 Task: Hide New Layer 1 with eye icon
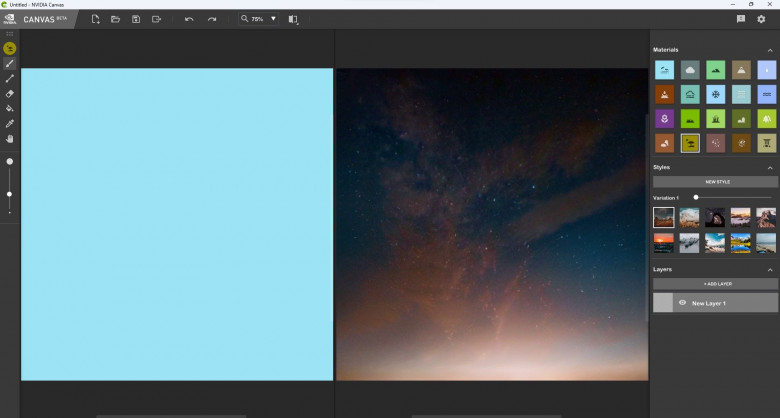point(682,303)
